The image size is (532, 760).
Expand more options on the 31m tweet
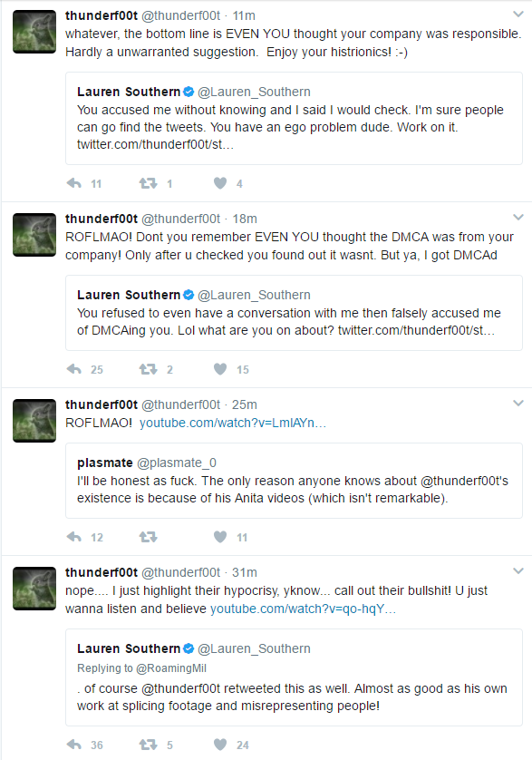coord(517,571)
